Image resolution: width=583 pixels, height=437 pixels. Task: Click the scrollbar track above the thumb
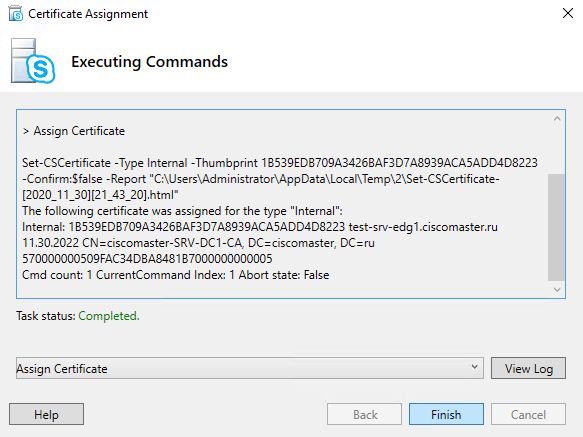pyautogui.click(x=556, y=150)
